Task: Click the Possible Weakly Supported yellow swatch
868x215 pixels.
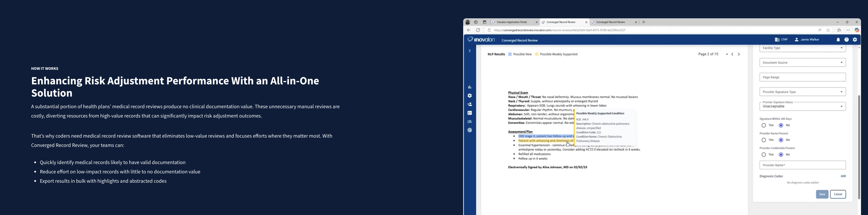Action: tap(537, 54)
